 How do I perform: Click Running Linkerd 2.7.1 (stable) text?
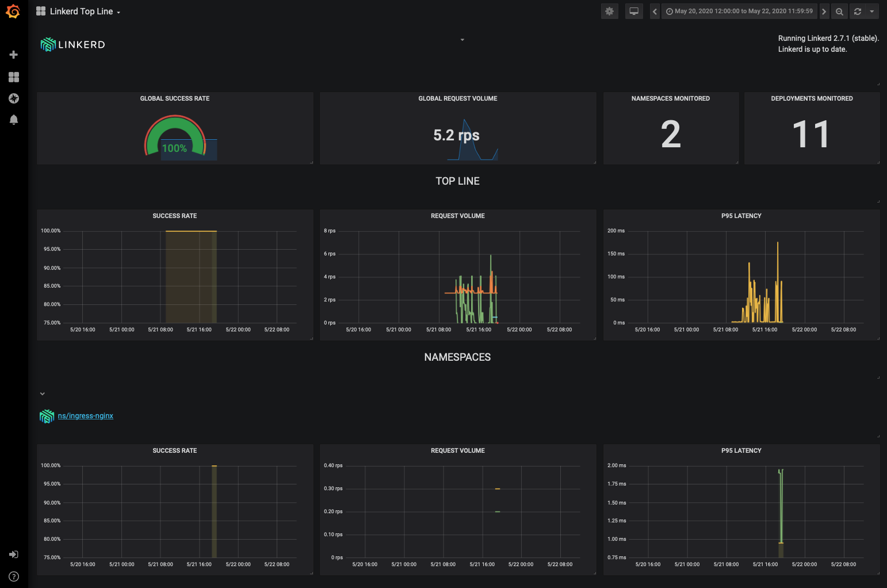828,39
